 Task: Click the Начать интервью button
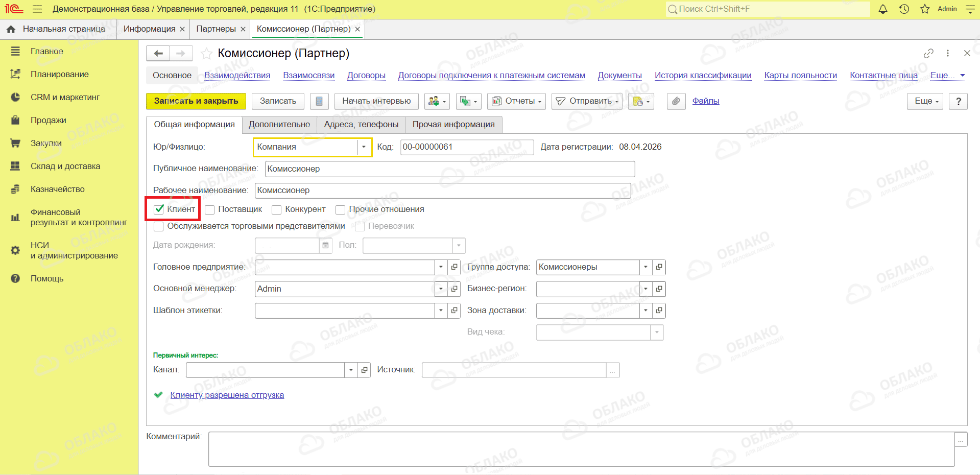point(376,101)
